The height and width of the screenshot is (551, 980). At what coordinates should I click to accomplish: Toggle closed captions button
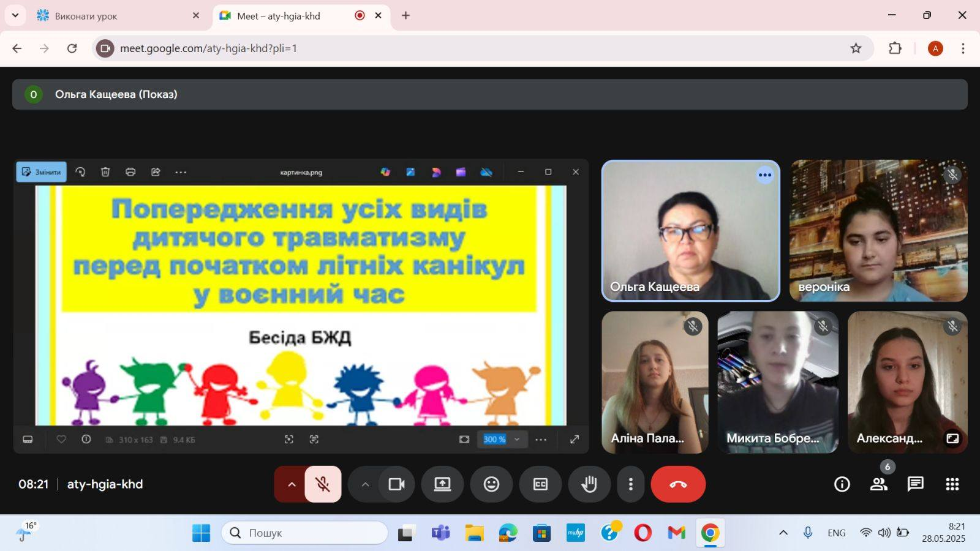coord(540,484)
